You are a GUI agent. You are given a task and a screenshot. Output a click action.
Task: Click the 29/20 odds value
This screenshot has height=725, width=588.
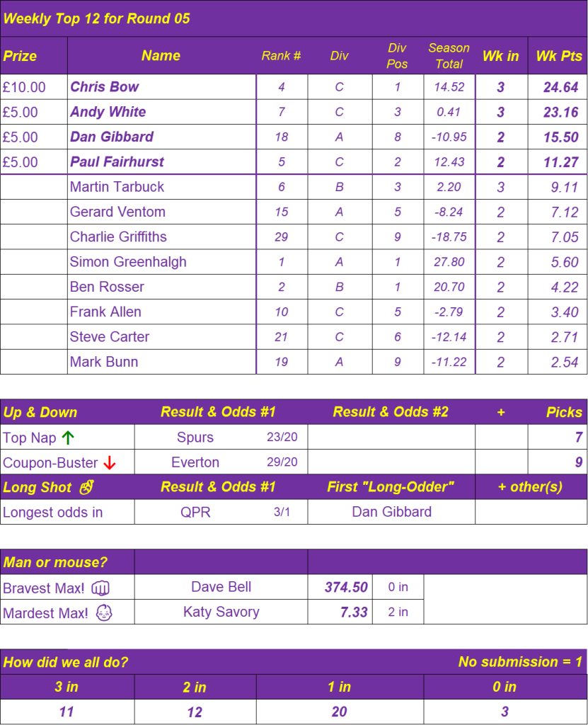[x=282, y=462]
